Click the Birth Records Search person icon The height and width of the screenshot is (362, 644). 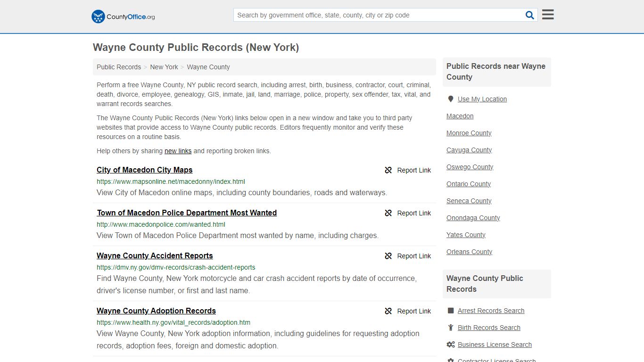coord(451,328)
